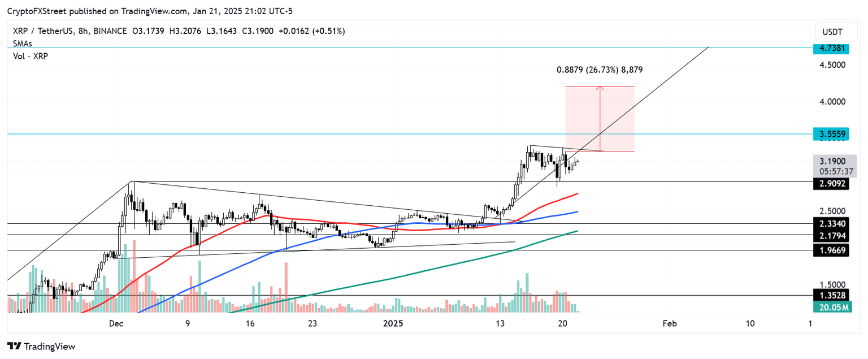The image size is (868, 359).
Task: Select the 2.9092 price level label
Action: pos(832,183)
